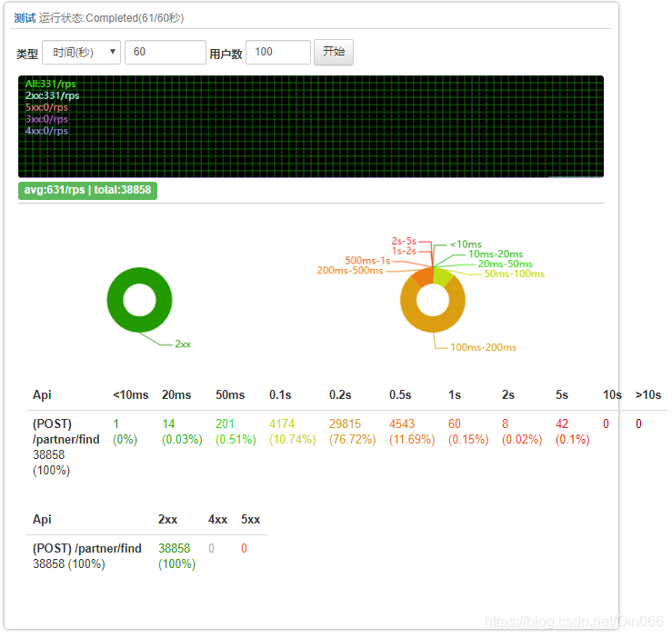
Task: Click the 50ms-100ms chart label
Action: pyautogui.click(x=515, y=274)
